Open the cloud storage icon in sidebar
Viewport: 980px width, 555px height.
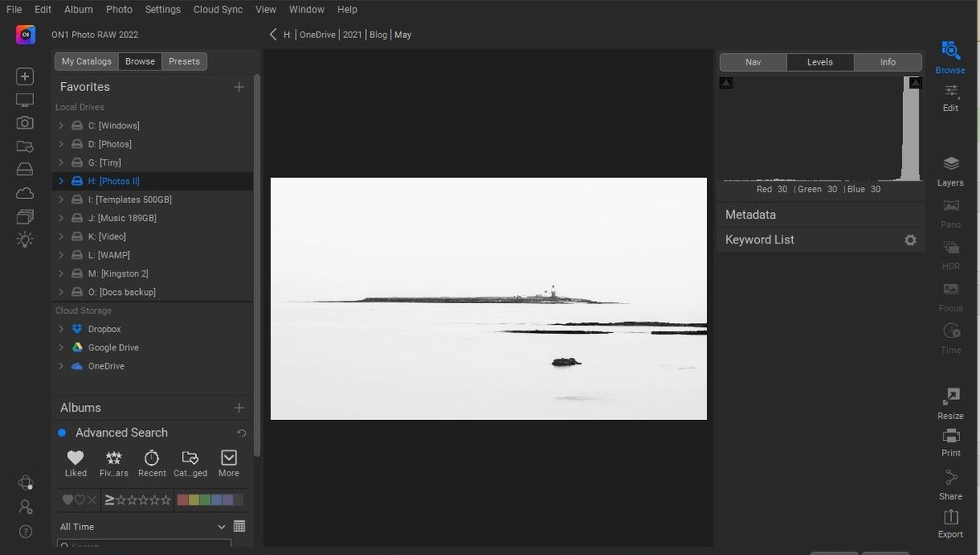25,193
